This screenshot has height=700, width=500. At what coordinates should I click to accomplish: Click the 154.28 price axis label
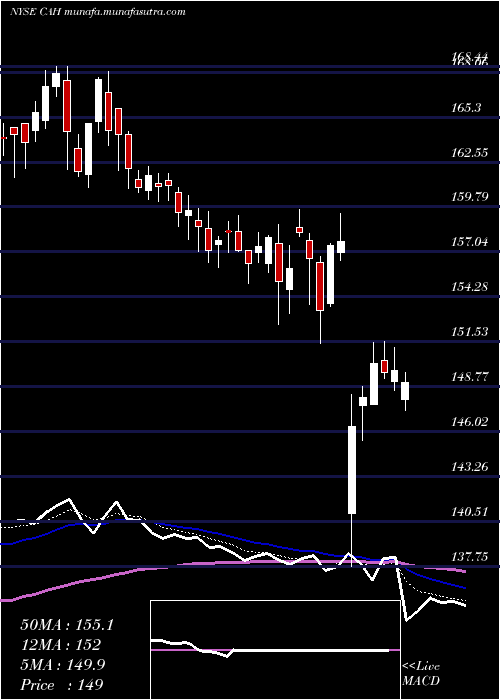[x=470, y=287]
